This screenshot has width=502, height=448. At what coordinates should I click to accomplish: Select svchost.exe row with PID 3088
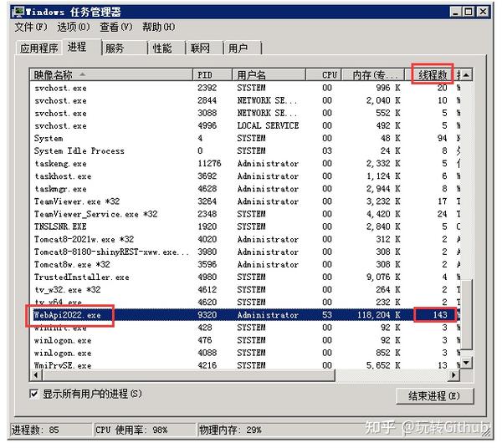pyautogui.click(x=244, y=113)
